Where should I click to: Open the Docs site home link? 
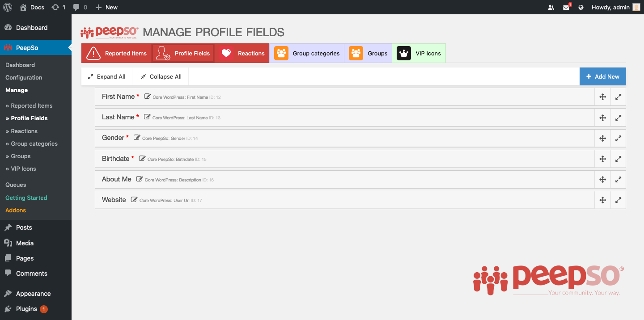click(x=32, y=7)
